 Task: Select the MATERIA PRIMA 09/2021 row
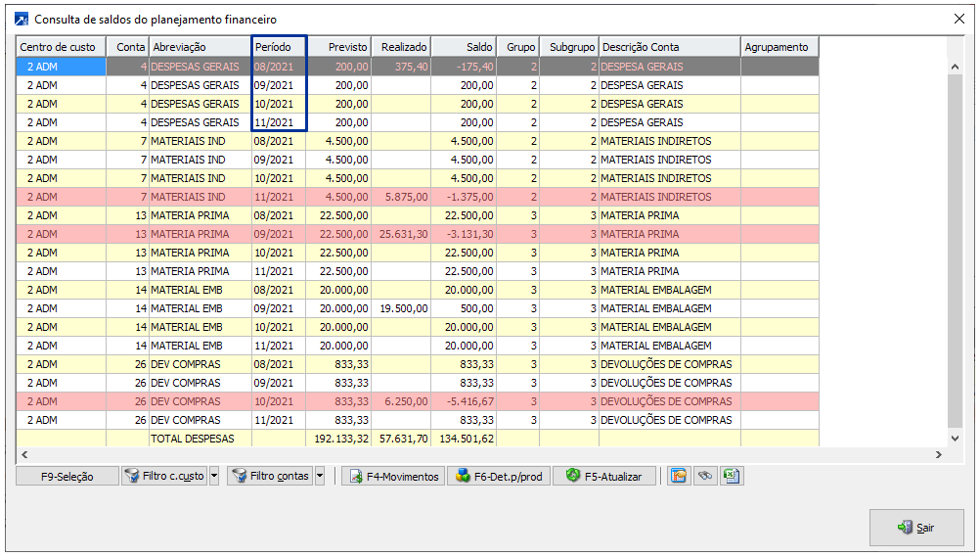190,234
